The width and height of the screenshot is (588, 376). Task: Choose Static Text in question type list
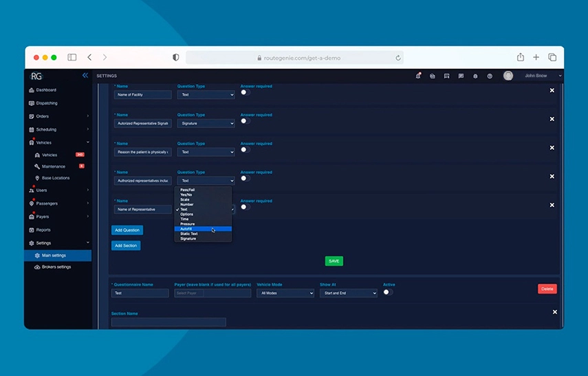[203, 234]
